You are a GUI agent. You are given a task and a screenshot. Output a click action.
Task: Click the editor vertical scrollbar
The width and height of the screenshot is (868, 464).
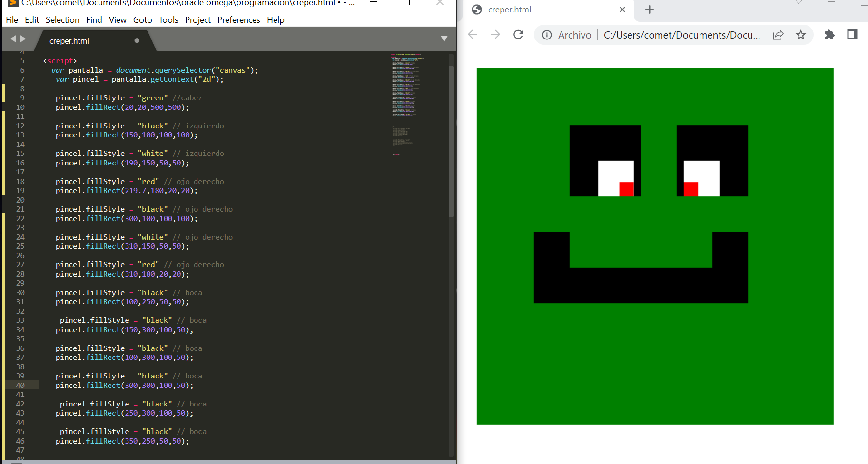click(x=451, y=142)
